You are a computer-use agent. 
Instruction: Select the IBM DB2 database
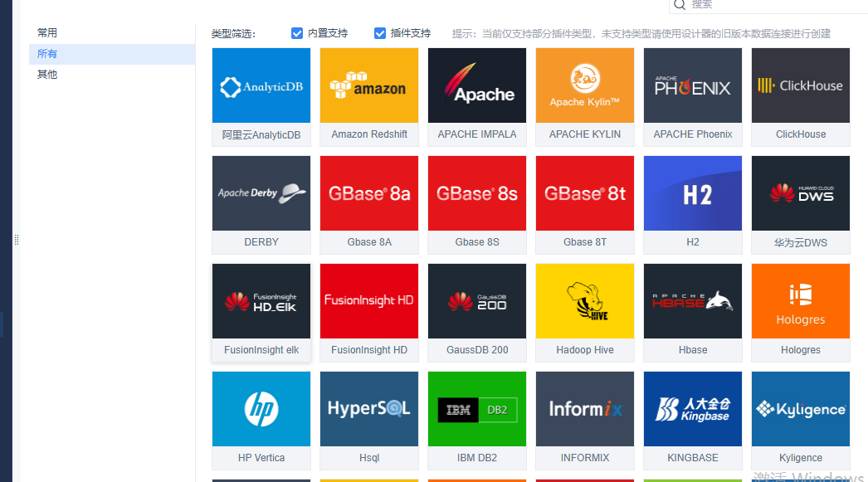click(x=477, y=409)
